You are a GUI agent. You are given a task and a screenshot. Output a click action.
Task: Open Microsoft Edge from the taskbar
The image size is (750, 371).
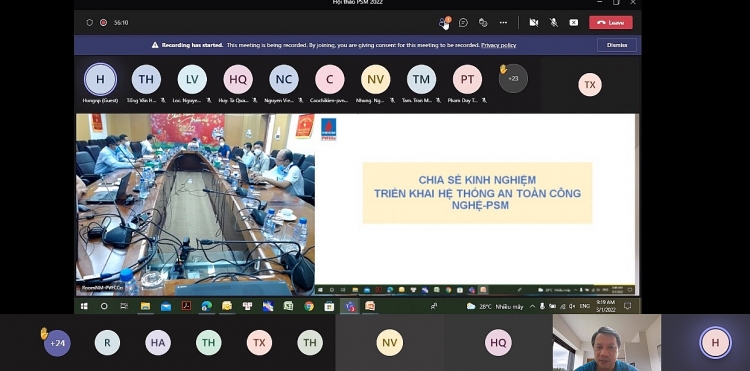207,306
